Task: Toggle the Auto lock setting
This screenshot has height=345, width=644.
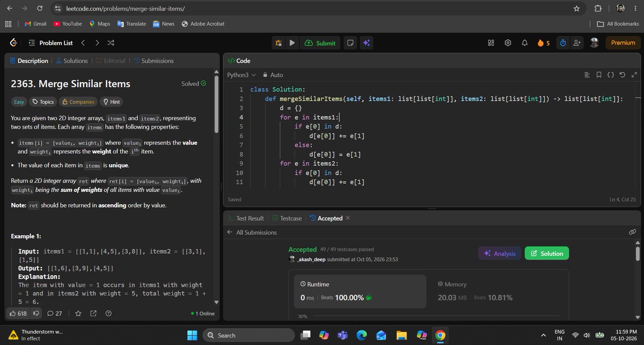Action: point(273,75)
